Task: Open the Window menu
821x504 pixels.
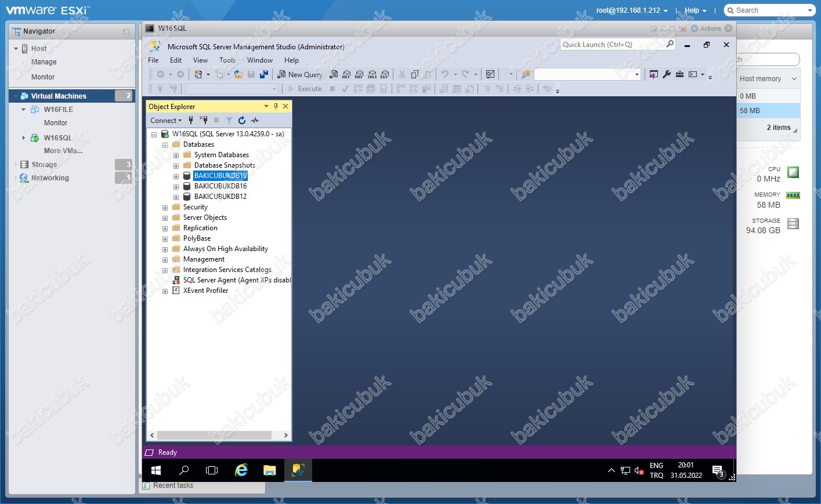Action: click(260, 60)
